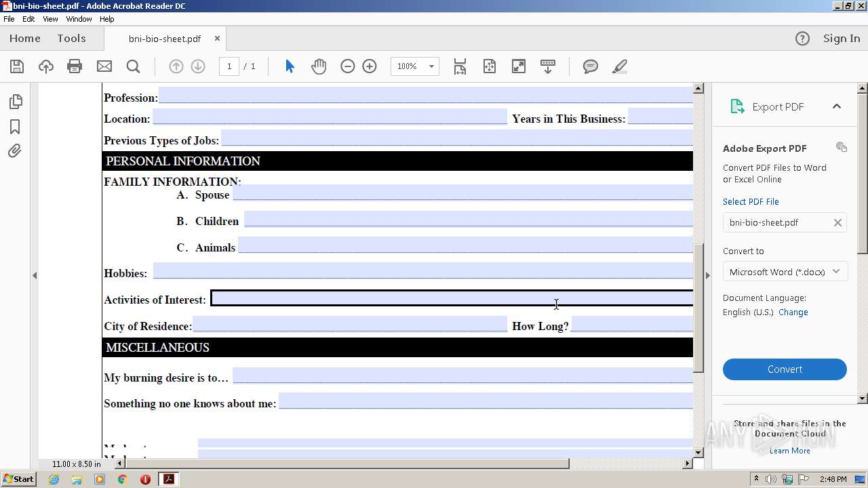The height and width of the screenshot is (488, 868).
Task: Remove selected bni-bio-sheet.pdf with X
Action: click(x=837, y=222)
